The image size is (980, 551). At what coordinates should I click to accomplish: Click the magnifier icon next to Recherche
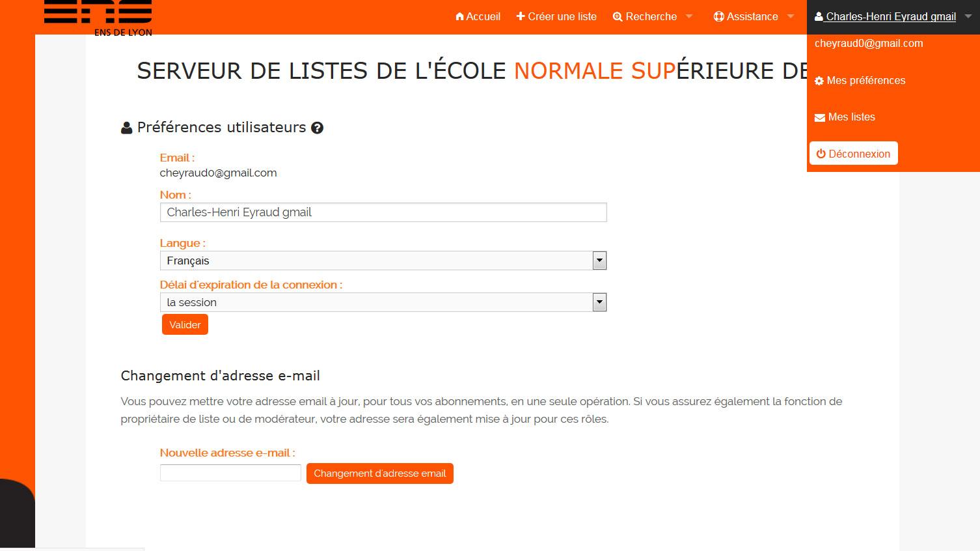(618, 17)
